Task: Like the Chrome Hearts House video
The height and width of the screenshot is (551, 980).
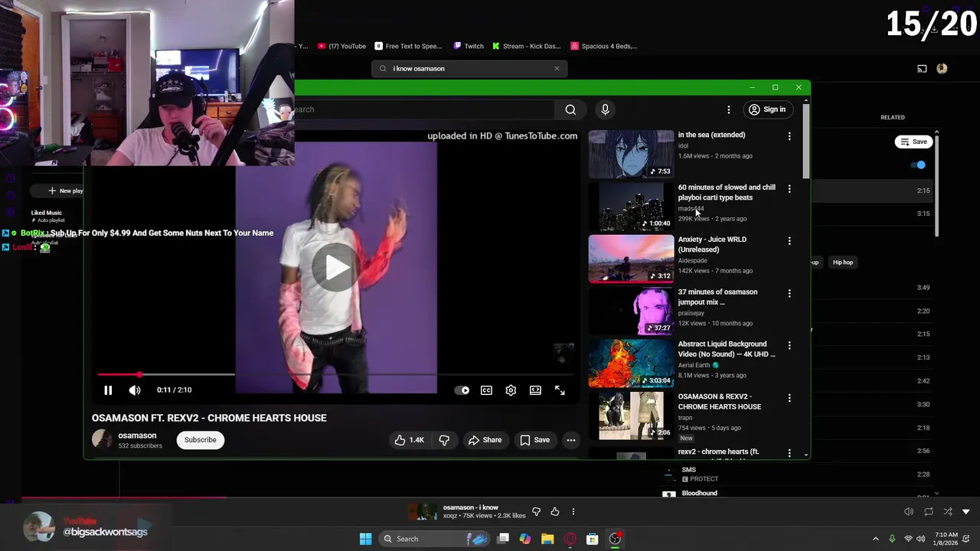Action: 409,440
